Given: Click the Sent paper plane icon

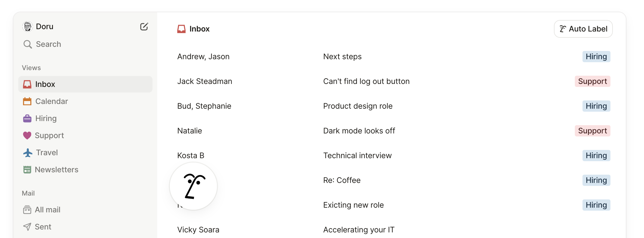Looking at the screenshot, I should tap(27, 227).
